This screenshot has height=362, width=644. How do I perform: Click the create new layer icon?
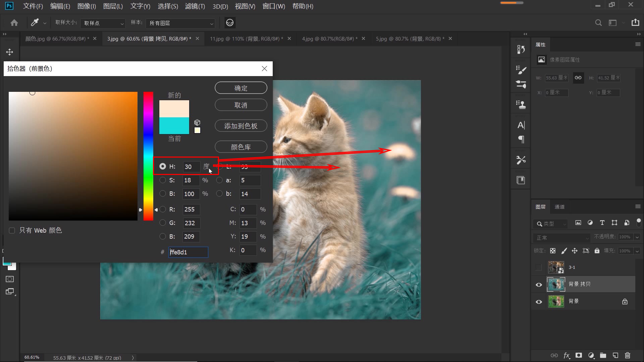click(615, 355)
